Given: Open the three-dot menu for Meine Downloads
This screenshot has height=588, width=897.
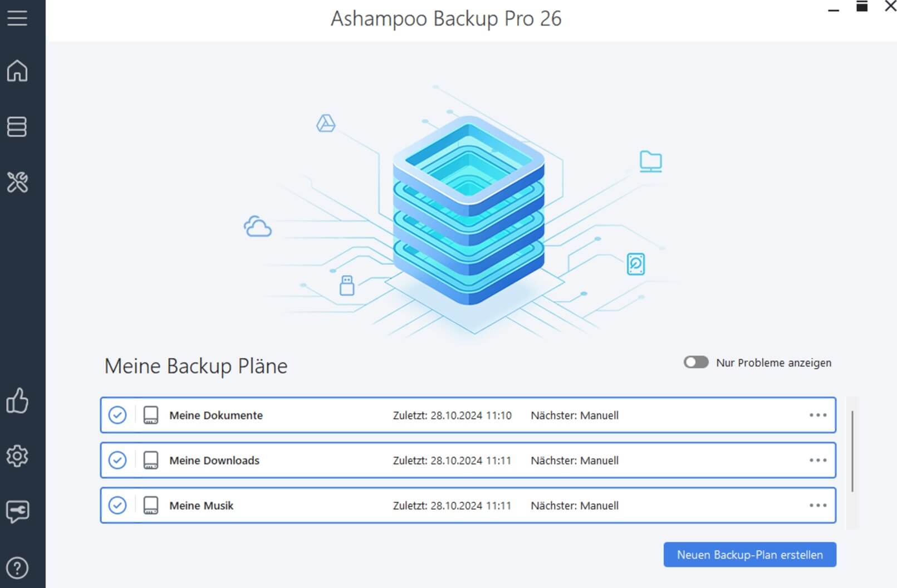Looking at the screenshot, I should point(818,460).
